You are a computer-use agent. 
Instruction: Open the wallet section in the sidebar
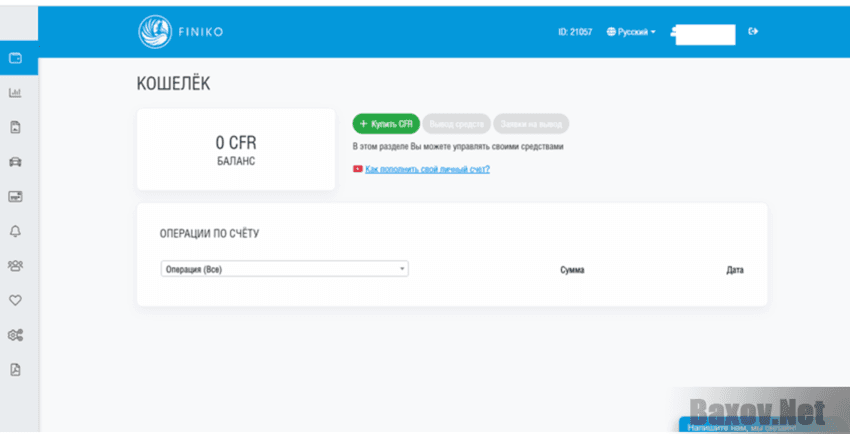point(15,59)
